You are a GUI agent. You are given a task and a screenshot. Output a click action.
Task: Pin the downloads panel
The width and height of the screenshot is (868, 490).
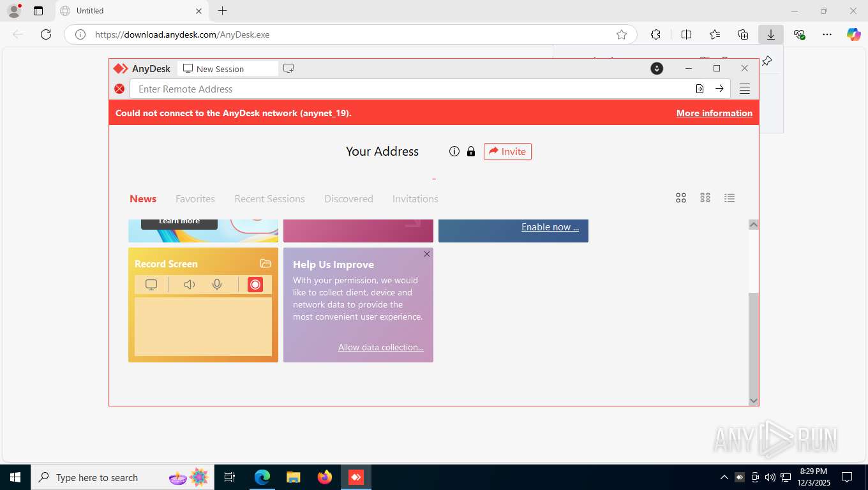pos(767,61)
